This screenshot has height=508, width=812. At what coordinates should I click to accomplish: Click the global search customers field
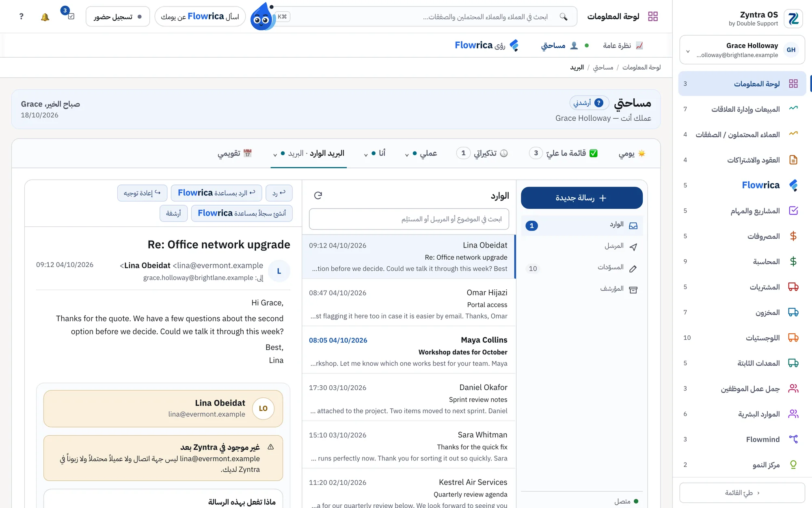pyautogui.click(x=426, y=17)
